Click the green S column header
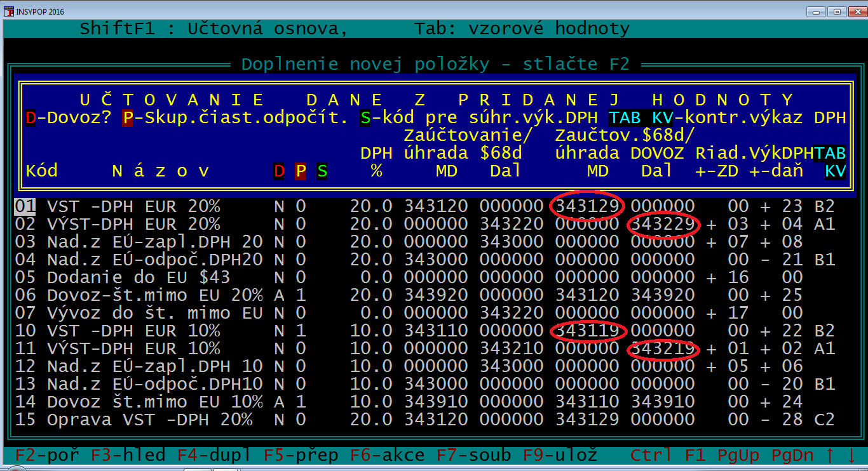Viewport: 868px width, 471px height. coord(322,171)
